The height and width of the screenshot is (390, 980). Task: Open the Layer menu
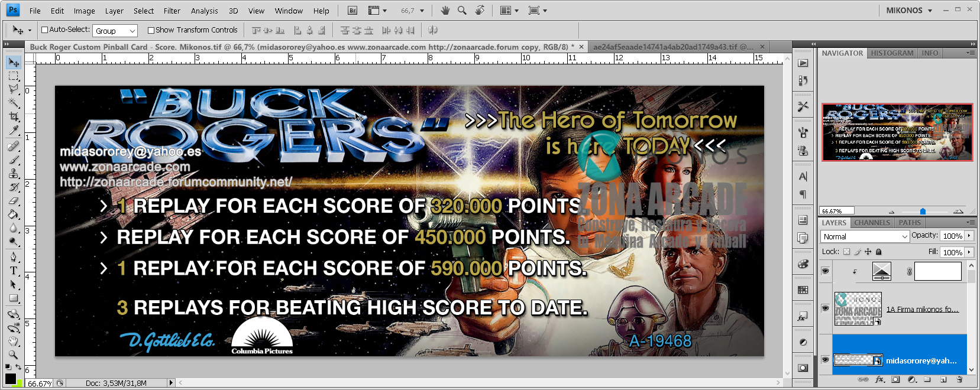click(x=114, y=11)
